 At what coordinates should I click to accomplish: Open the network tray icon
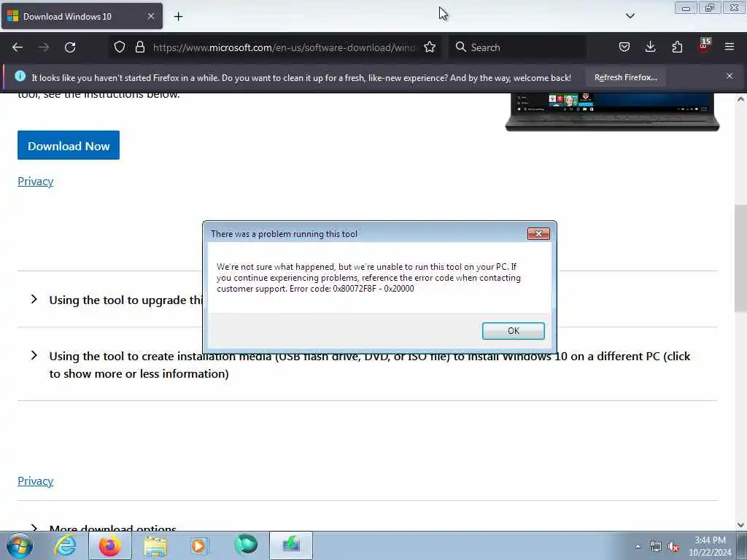click(x=656, y=547)
